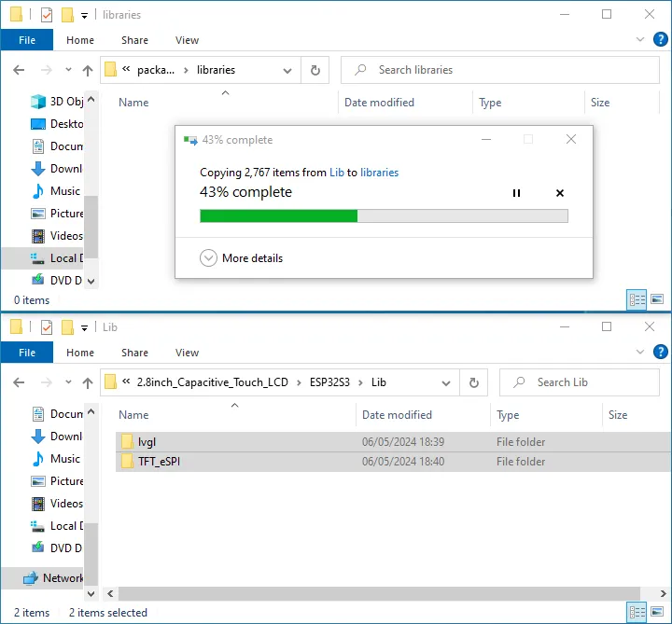Pause the copy operation in progress dialog
Screen dimensions: 672x624
516,193
